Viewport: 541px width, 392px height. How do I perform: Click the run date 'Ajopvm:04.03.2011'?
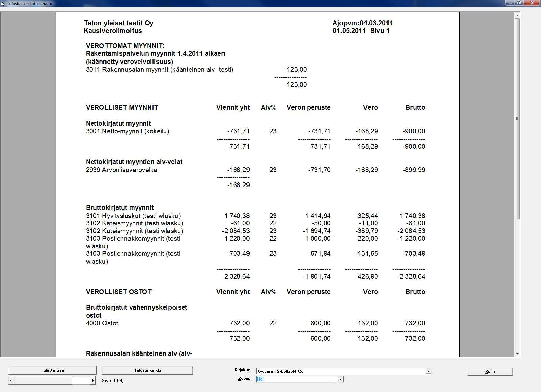click(x=363, y=23)
